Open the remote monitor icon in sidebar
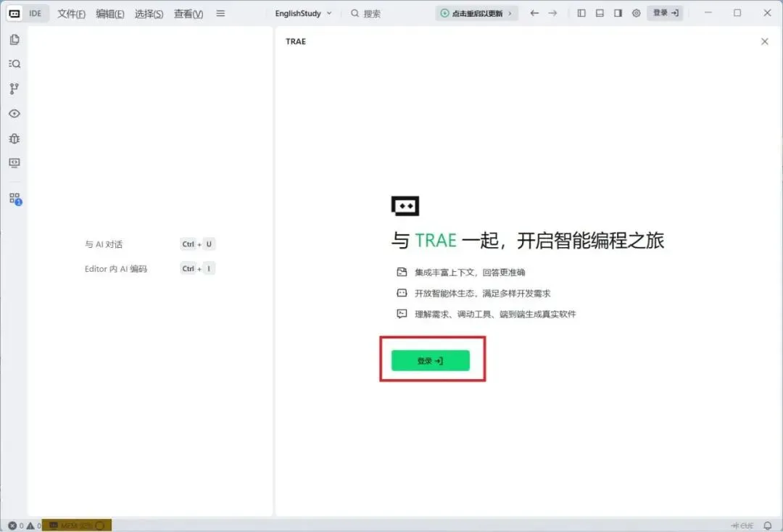 click(x=14, y=162)
